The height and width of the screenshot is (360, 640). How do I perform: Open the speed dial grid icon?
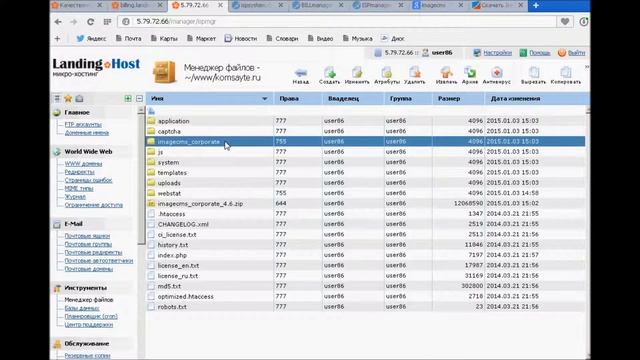(107, 22)
